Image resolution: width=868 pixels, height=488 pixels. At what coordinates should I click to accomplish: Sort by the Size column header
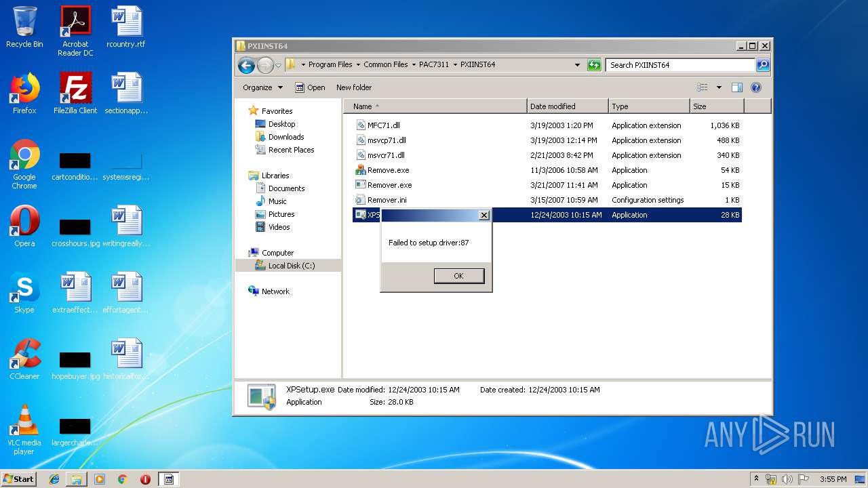coord(717,106)
